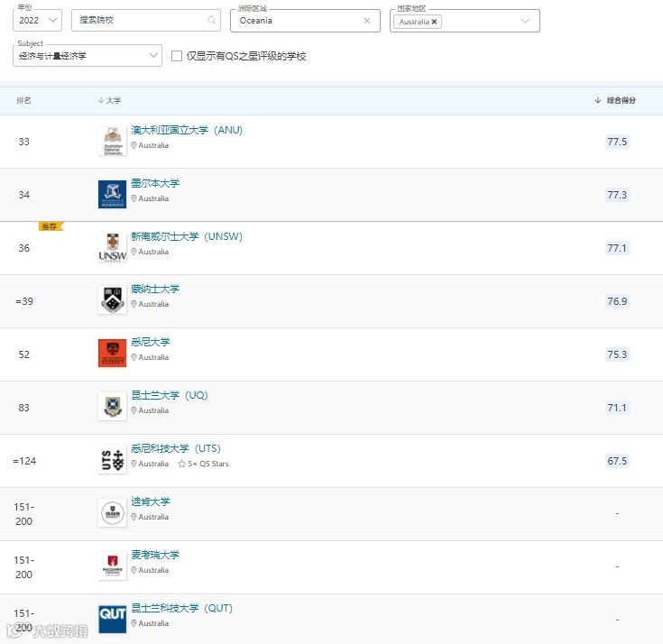The image size is (663, 644).
Task: Click the UQ university logo
Action: (112, 407)
